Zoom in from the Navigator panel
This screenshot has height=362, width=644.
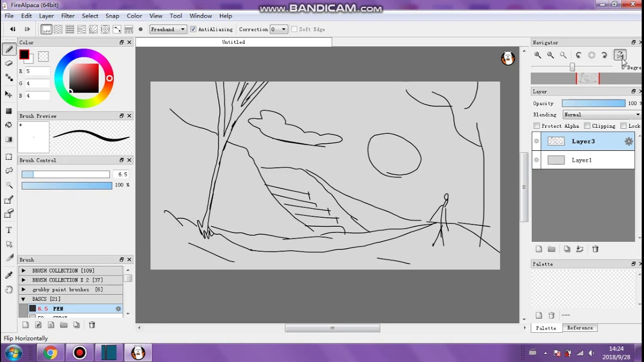pyautogui.click(x=538, y=55)
